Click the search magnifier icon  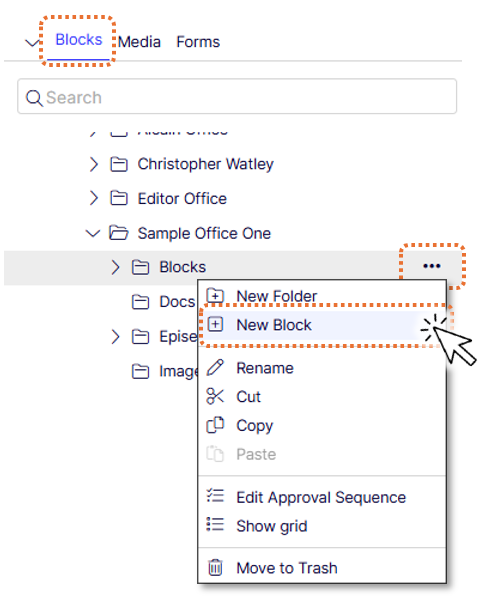click(x=34, y=98)
